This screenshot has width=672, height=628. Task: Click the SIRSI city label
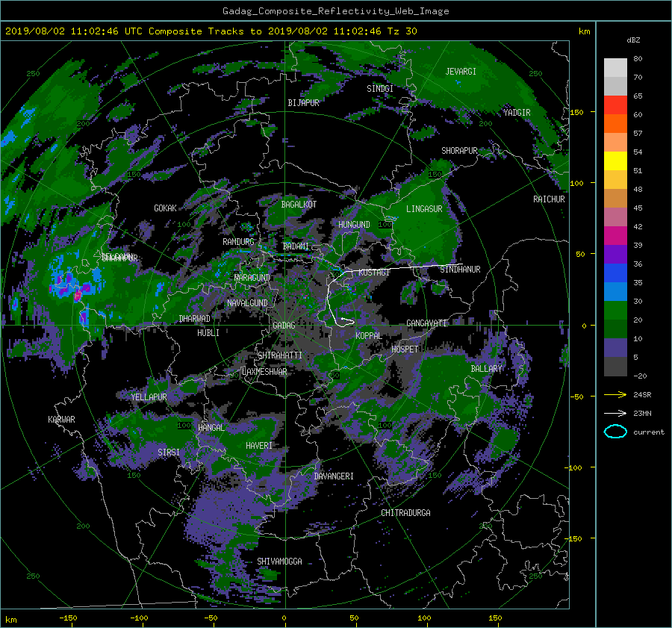click(x=169, y=453)
